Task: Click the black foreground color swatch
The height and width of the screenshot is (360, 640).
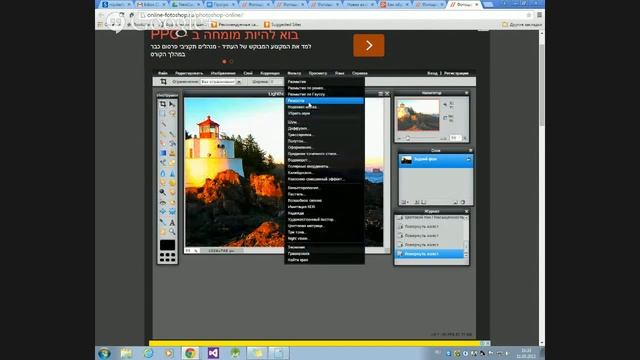Action: pyautogui.click(x=167, y=245)
